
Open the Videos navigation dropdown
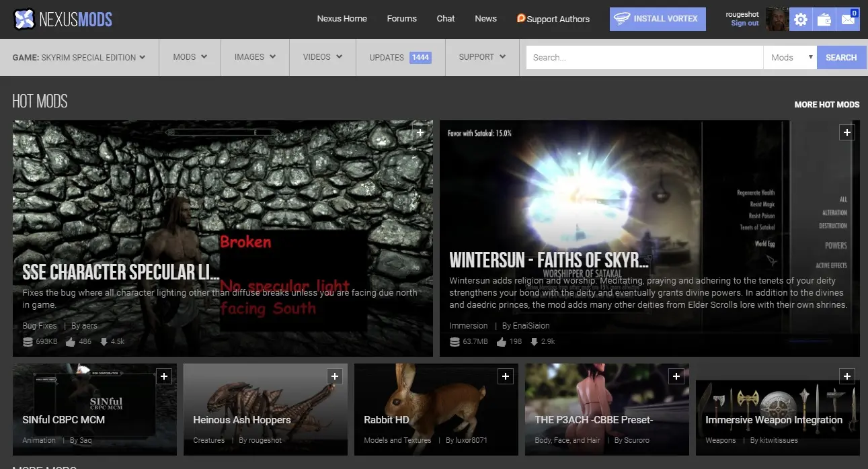(x=323, y=57)
